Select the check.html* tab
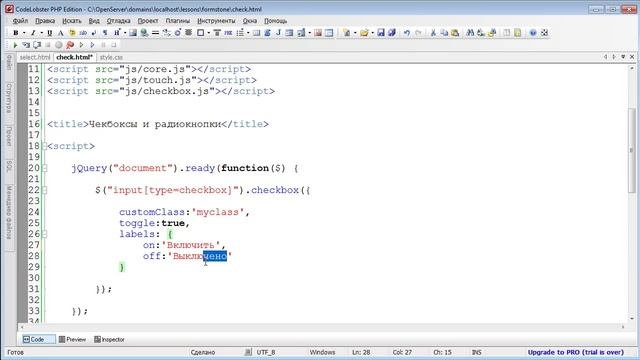The width and height of the screenshot is (640, 360). click(74, 57)
